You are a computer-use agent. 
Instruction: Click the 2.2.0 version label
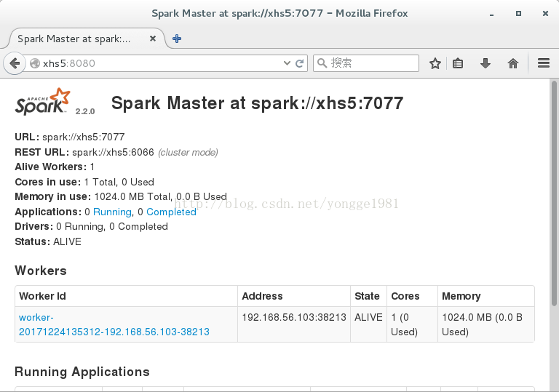tap(85, 111)
